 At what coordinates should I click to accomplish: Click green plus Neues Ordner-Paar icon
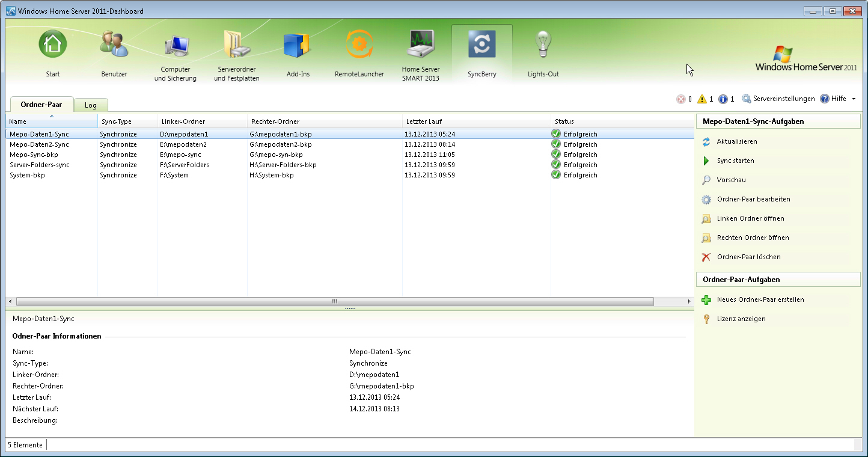(706, 300)
